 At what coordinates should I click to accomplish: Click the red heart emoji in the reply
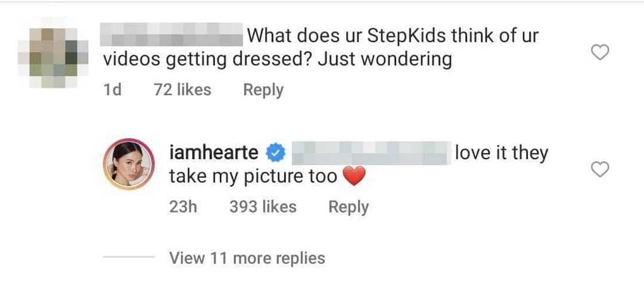354,177
